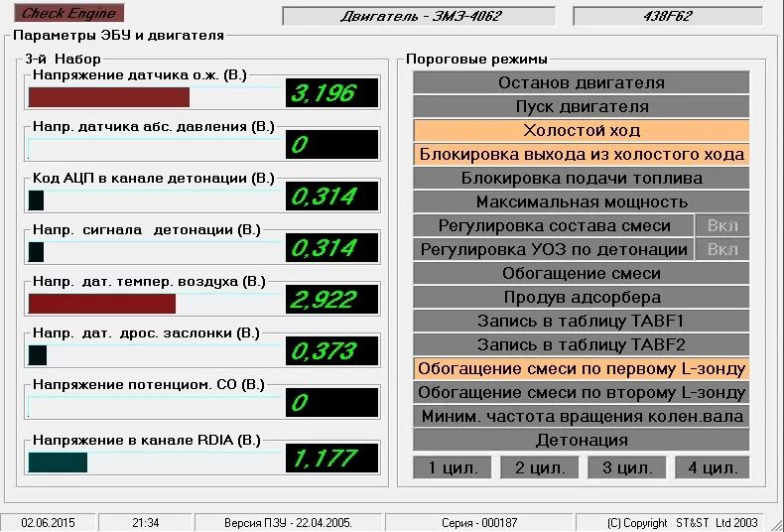
Task: Click the Параметры ЭБУ и двигателя label
Action: [118, 36]
